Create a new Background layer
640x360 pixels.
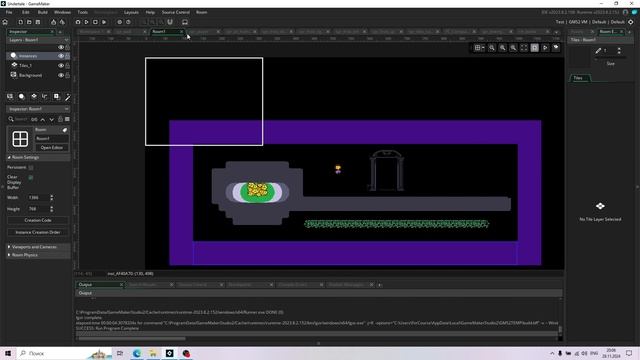click(x=10, y=96)
